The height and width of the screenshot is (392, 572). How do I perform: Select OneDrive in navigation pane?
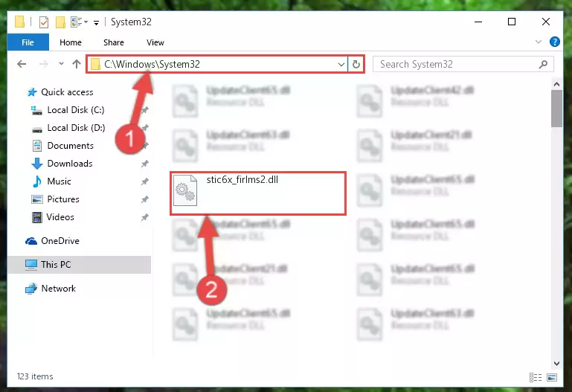click(60, 241)
